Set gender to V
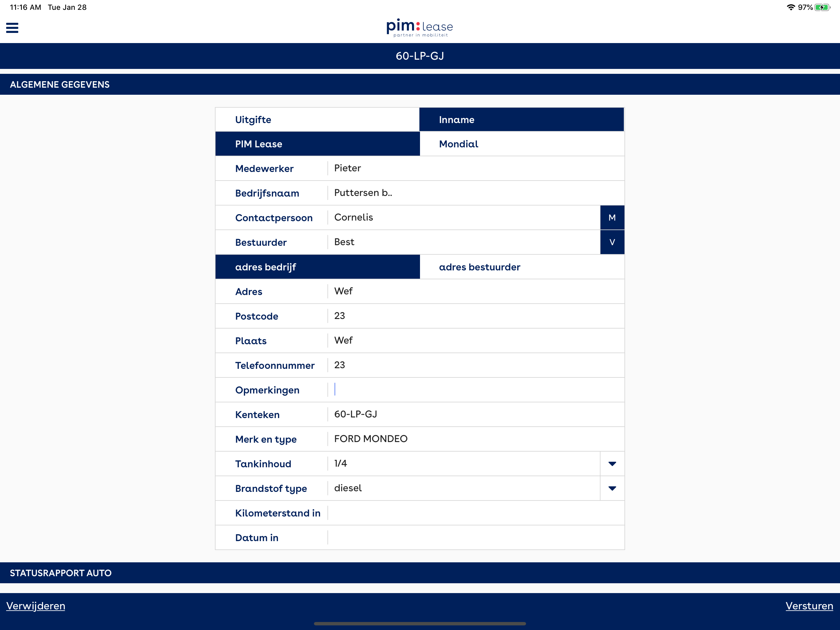840x630 pixels. tap(612, 242)
